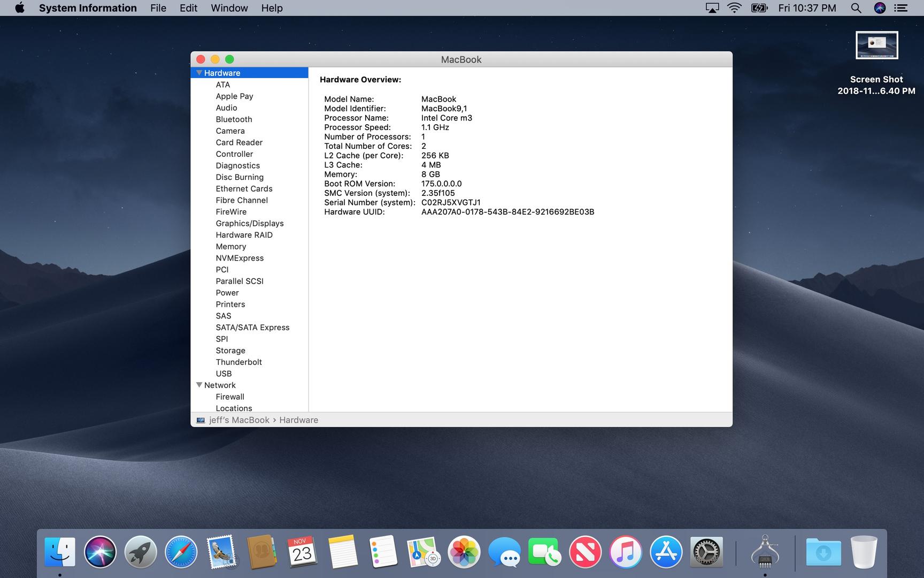This screenshot has width=924, height=578.
Task: Open iTunes music icon in Dock
Action: pos(625,552)
